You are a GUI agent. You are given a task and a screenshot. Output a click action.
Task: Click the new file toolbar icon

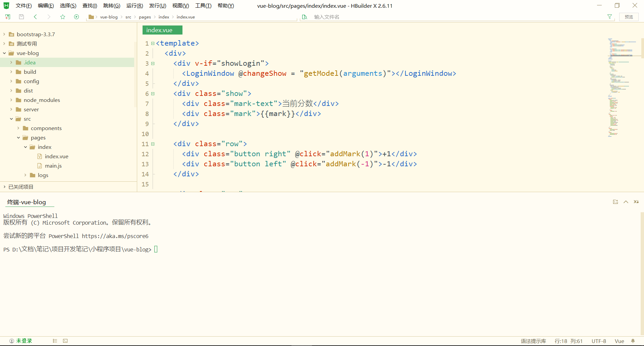(x=8, y=17)
